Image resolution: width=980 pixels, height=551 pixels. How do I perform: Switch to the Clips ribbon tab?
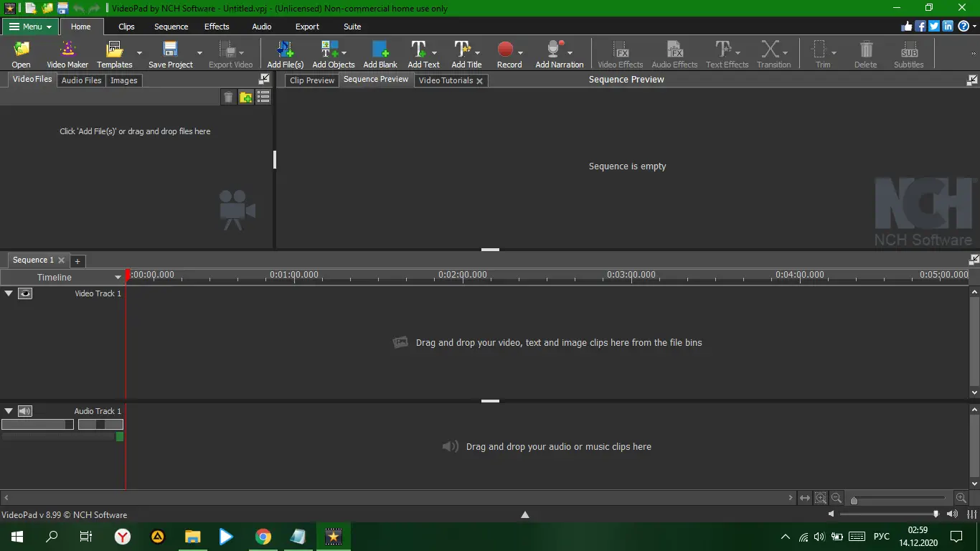(x=126, y=27)
